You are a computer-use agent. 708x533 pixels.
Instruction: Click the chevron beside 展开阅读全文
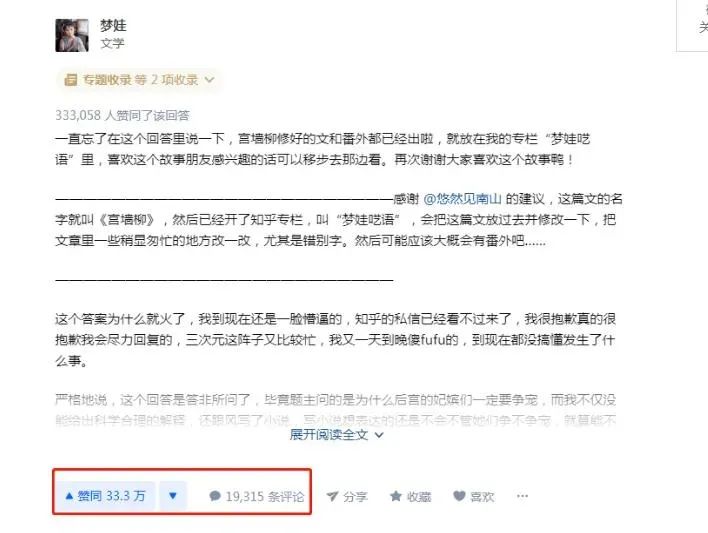[379, 435]
